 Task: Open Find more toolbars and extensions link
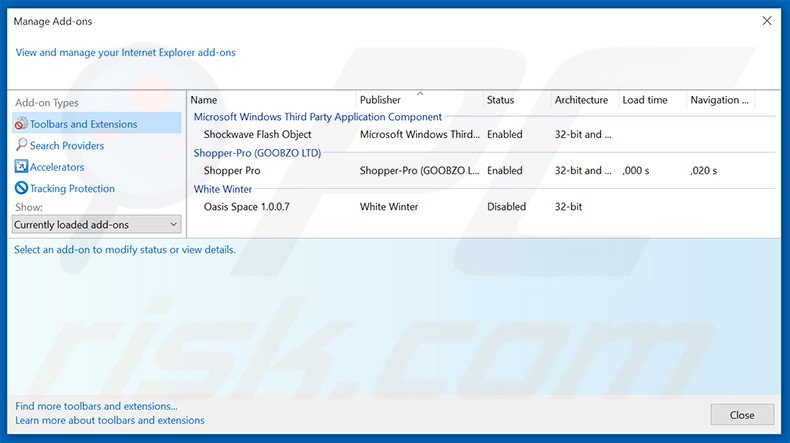[x=96, y=406]
